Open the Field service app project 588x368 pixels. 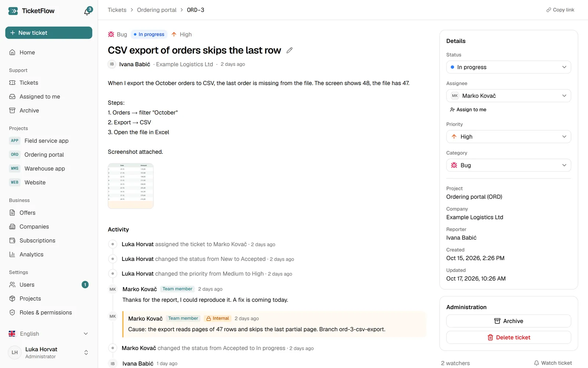pos(49,141)
